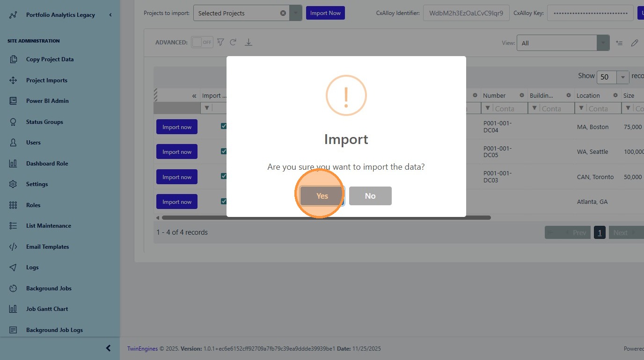
Task: Open Copy Project Data page
Action: click(50, 59)
